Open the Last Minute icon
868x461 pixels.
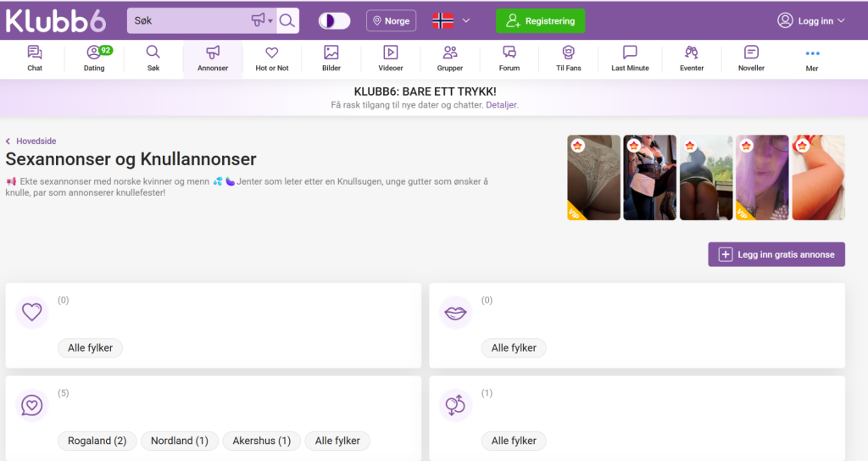click(630, 58)
